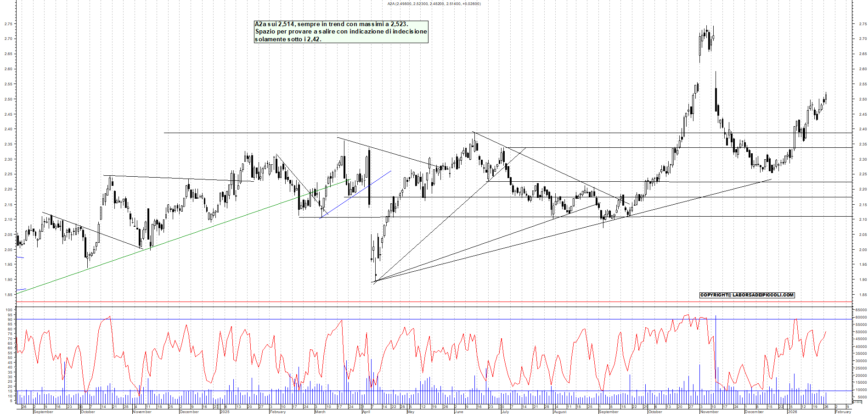This screenshot has height=414, width=868.
Task: Click the 60000 volume label on right axis
Action: (x=861, y=317)
